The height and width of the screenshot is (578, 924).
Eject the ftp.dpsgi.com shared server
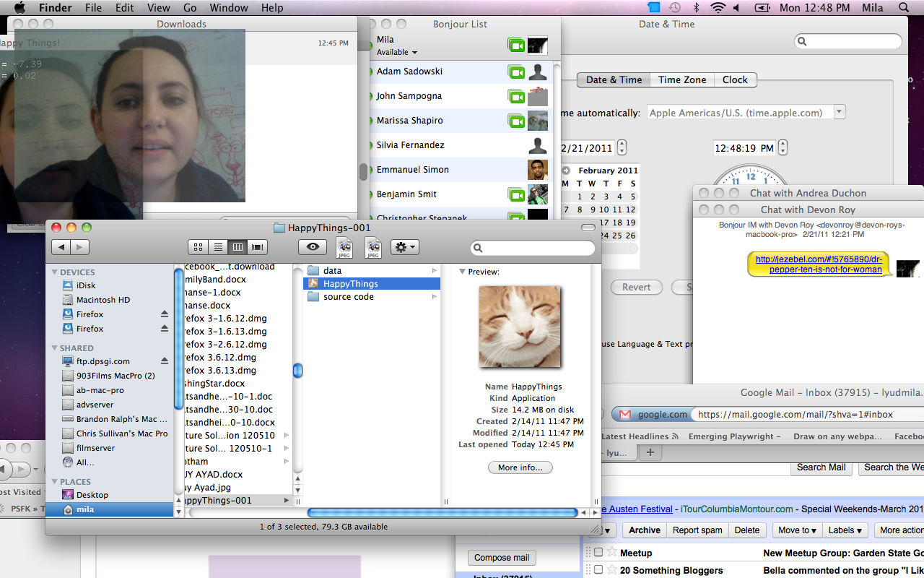pos(165,361)
